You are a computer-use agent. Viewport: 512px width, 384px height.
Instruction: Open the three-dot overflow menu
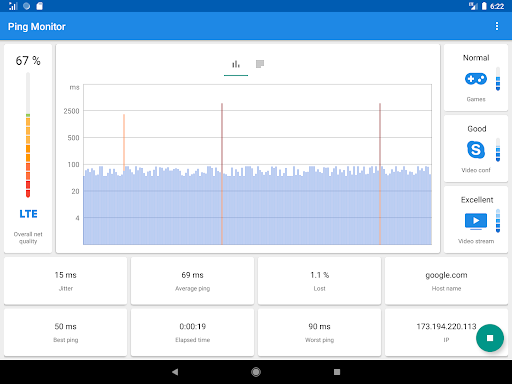[497, 26]
